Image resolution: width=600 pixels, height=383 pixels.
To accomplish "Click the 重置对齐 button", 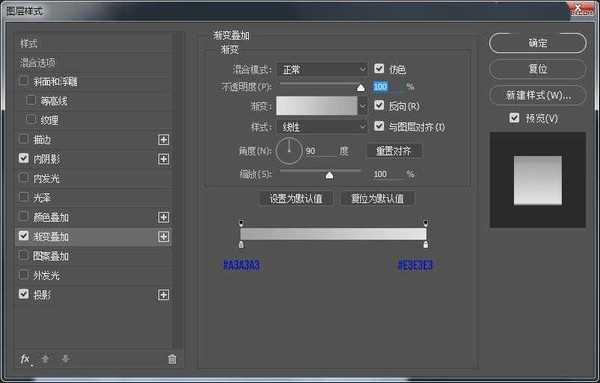I will pyautogui.click(x=394, y=151).
